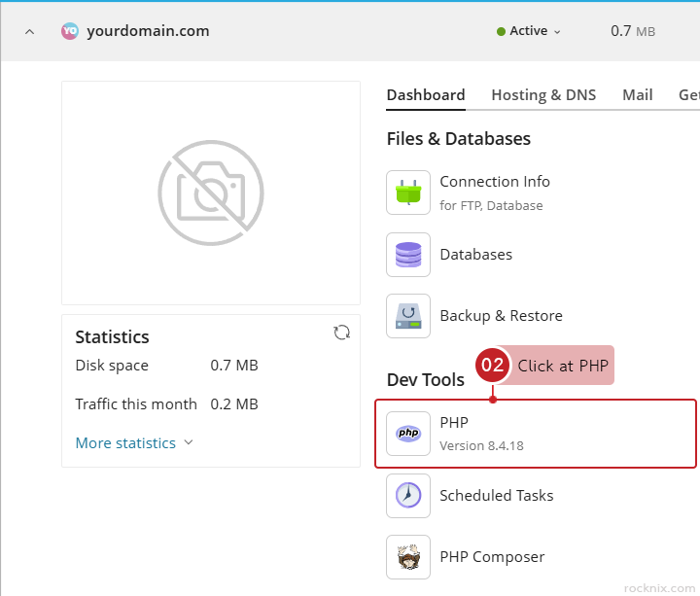700x596 pixels.
Task: Open the Scheduled Tasks link
Action: [496, 496]
